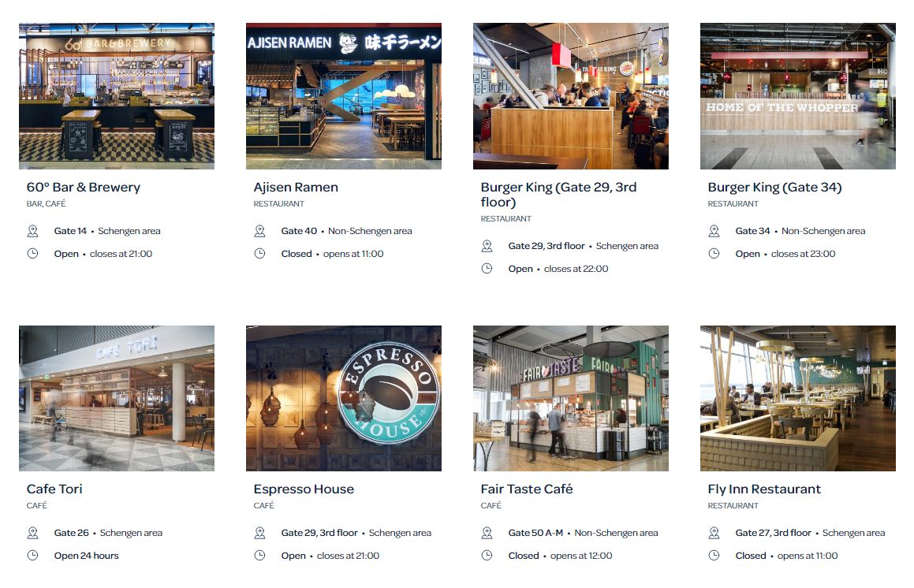This screenshot has width=914, height=588.
Task: Click the Fly Inn Restaurant dining room photo
Action: tap(798, 399)
